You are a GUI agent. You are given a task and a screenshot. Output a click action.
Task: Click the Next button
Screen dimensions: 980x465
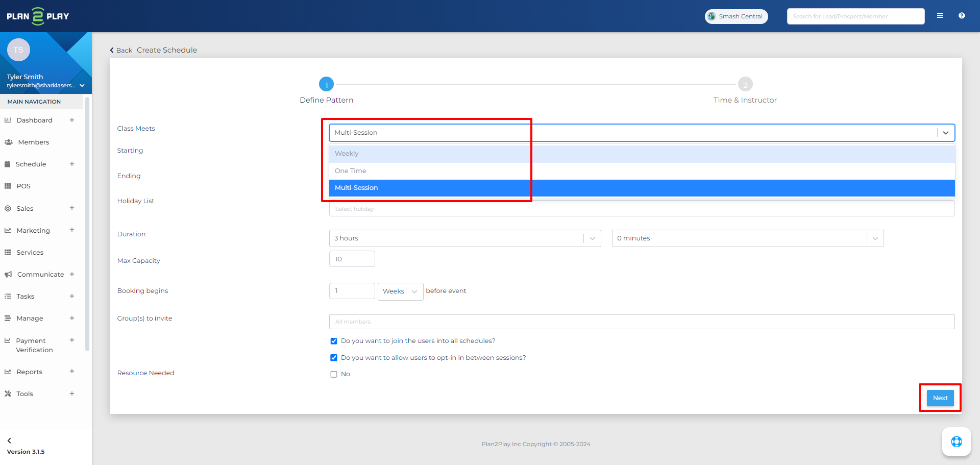[940, 398]
